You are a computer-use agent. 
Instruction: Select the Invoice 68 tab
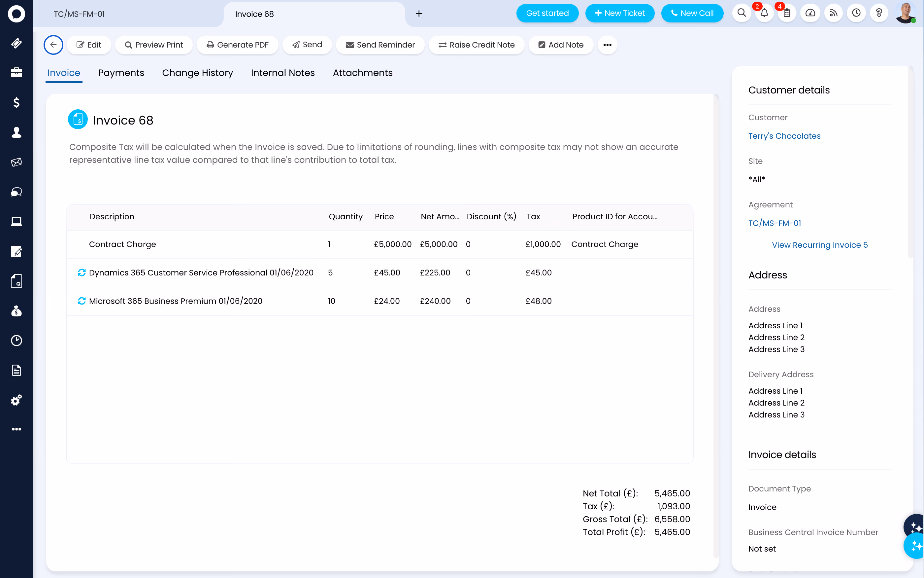coord(254,14)
